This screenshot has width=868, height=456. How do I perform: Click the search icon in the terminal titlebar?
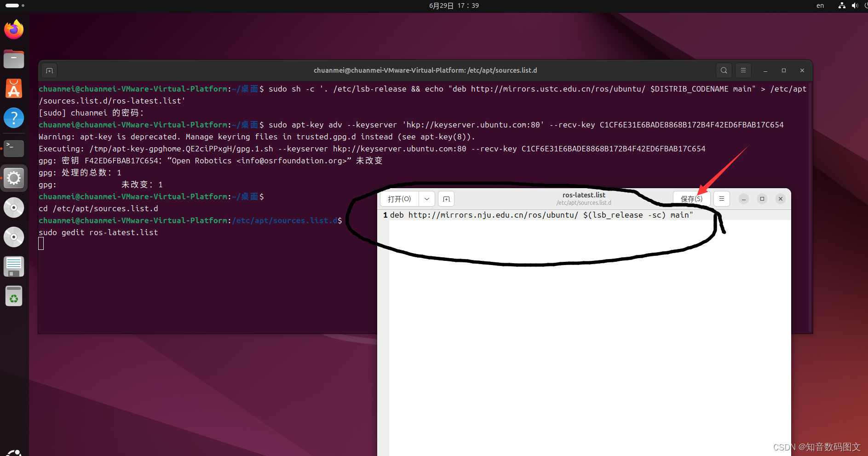point(724,70)
